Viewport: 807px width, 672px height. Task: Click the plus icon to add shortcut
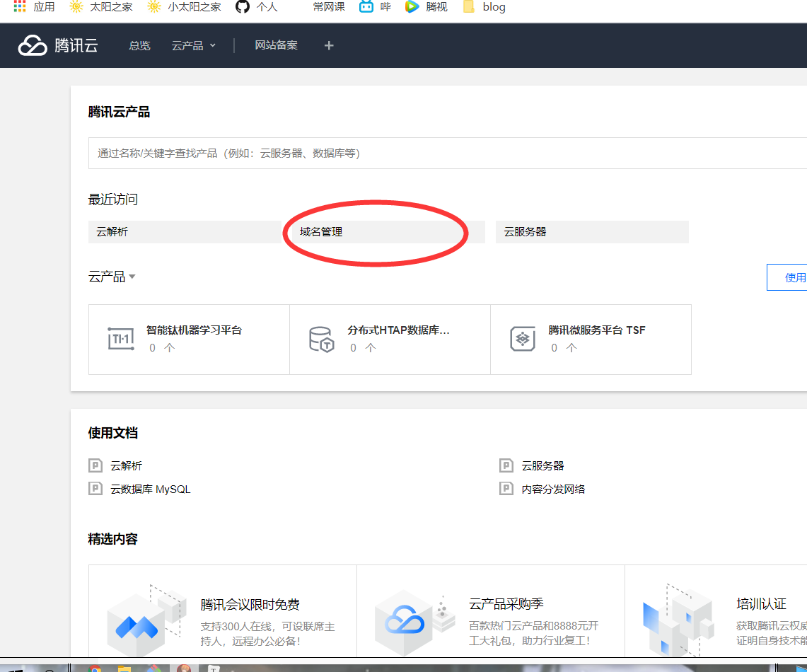click(x=329, y=46)
